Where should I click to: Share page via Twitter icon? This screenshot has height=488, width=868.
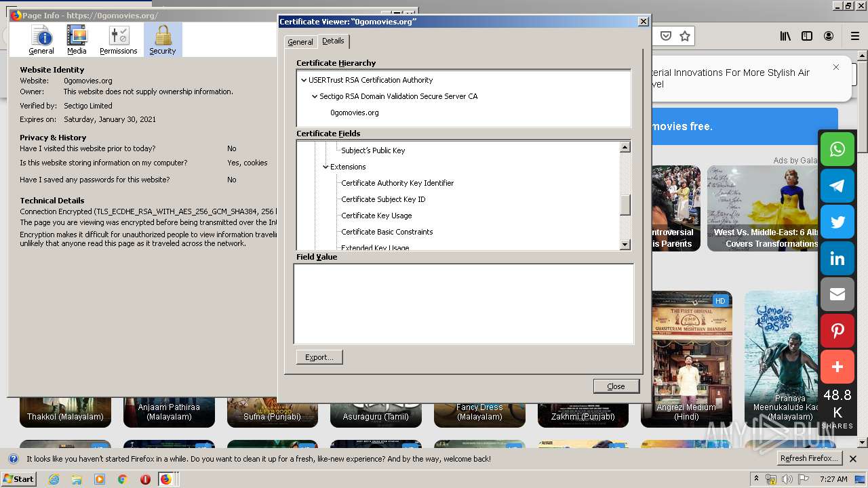click(x=837, y=222)
